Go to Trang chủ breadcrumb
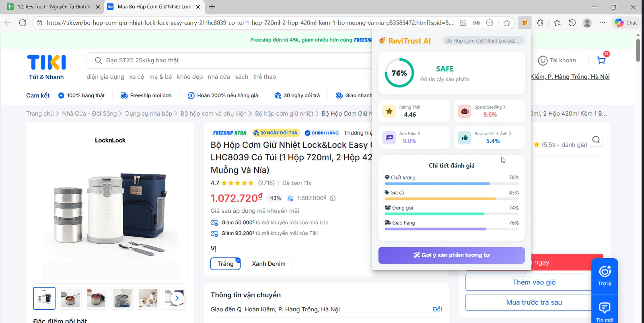This screenshot has height=323, width=644. pyautogui.click(x=40, y=114)
